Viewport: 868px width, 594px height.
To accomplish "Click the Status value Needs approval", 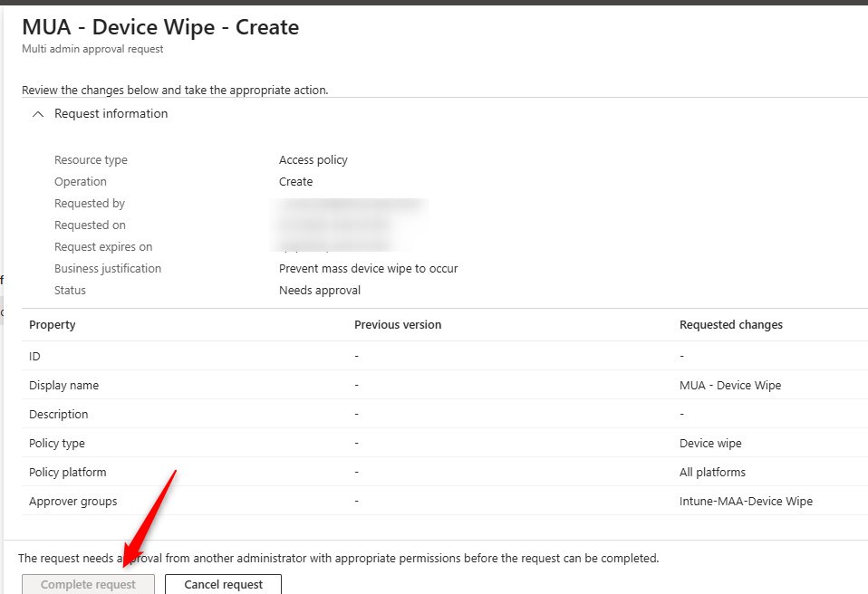I will click(x=319, y=290).
